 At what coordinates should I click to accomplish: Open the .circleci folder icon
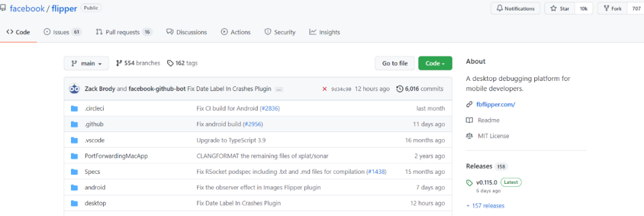[x=75, y=109]
